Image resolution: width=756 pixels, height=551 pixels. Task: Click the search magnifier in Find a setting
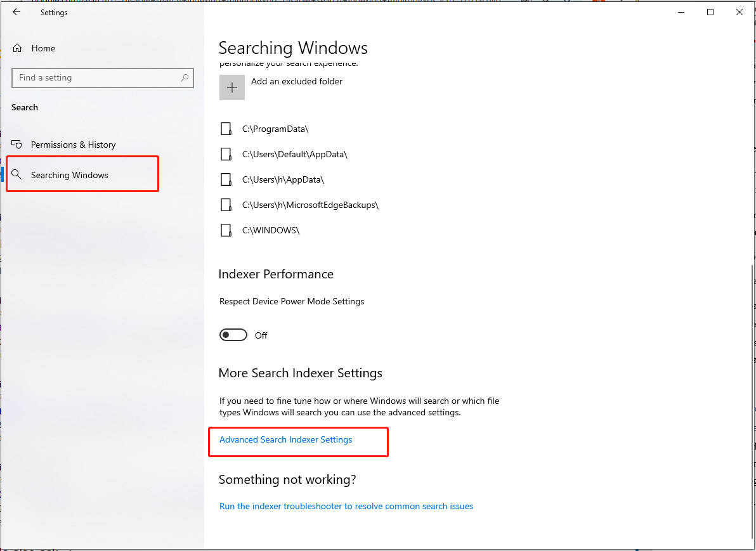pyautogui.click(x=184, y=77)
